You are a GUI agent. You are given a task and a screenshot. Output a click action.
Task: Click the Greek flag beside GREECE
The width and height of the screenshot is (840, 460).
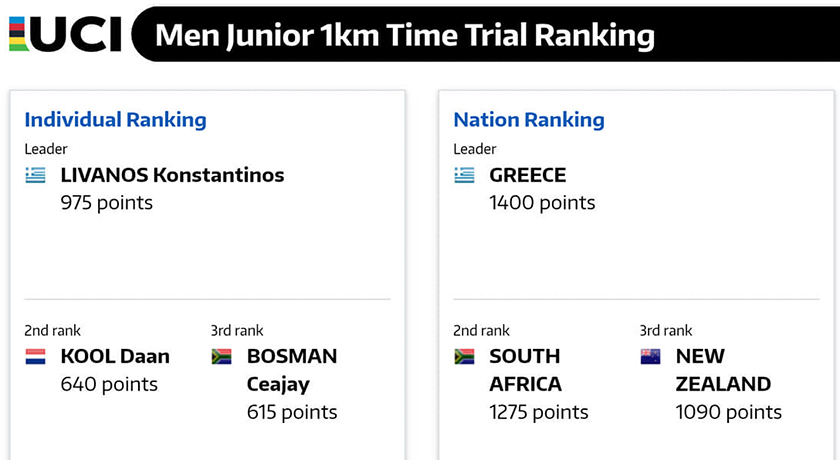(464, 175)
